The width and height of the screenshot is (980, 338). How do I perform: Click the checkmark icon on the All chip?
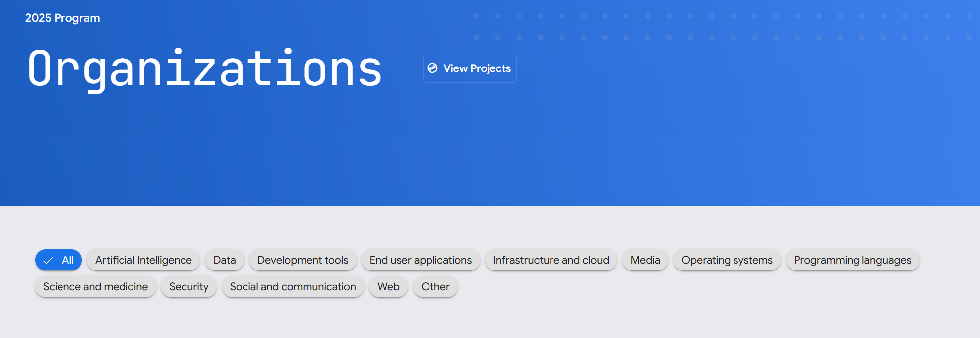48,260
